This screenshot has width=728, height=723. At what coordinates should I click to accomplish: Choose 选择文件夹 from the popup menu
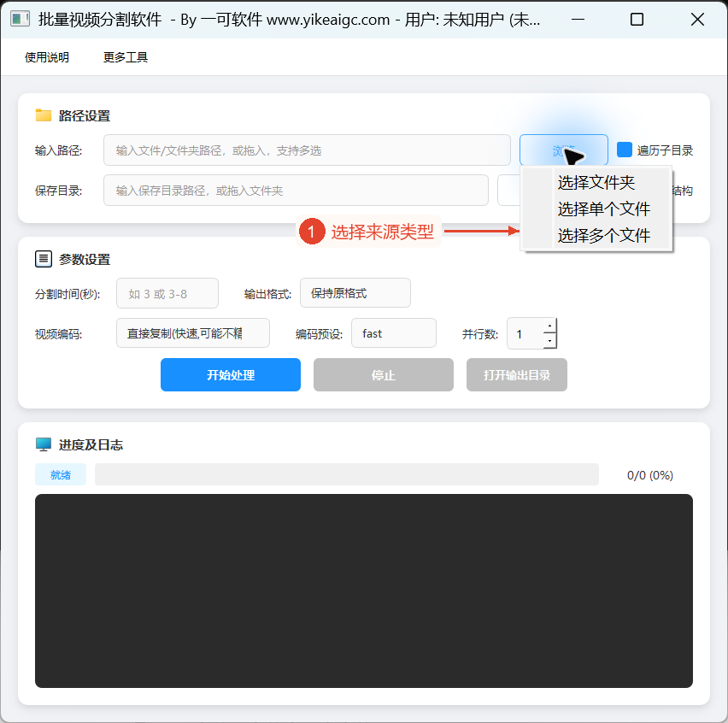[x=596, y=183]
